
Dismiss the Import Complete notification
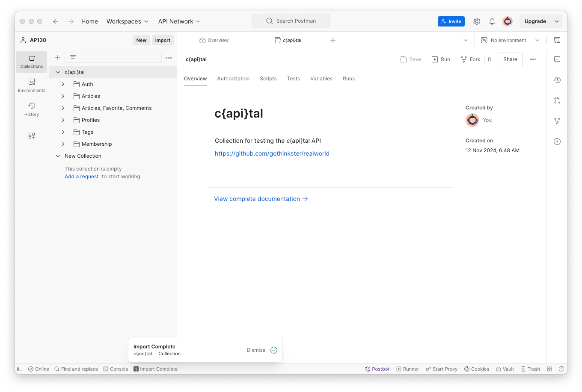point(256,350)
